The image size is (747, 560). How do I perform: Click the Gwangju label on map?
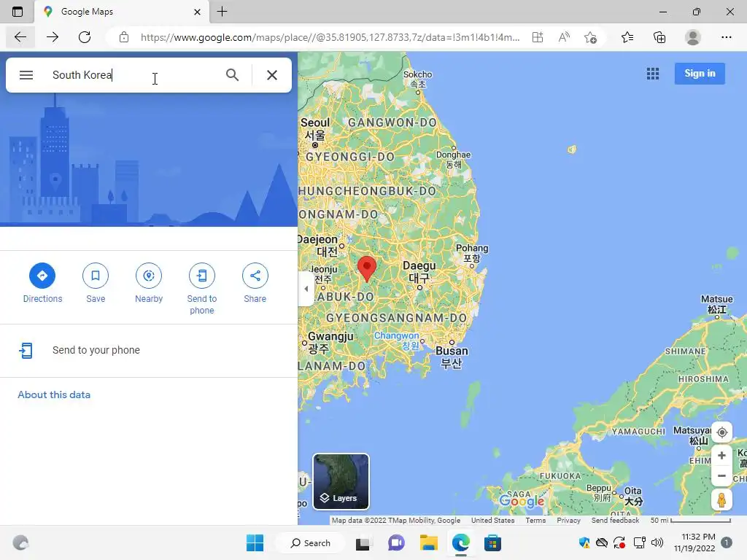(330, 342)
